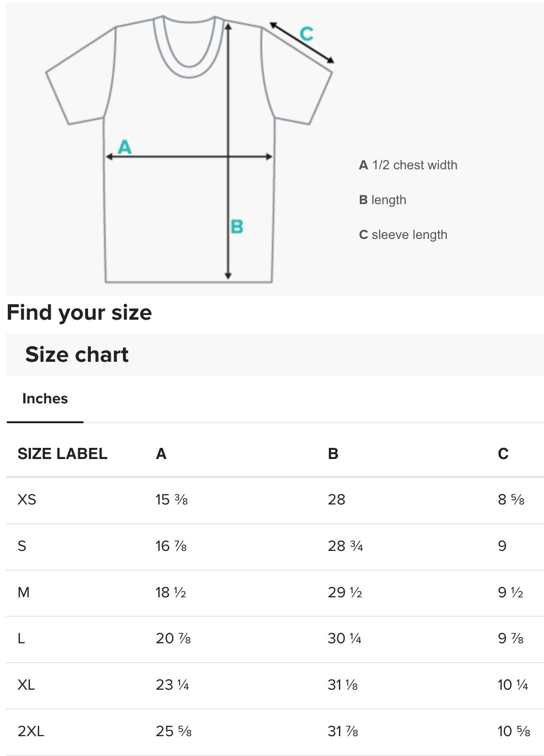Screen dimensions: 544x756
Task: Click the t-shirt measurement diagram
Action: 189,145
